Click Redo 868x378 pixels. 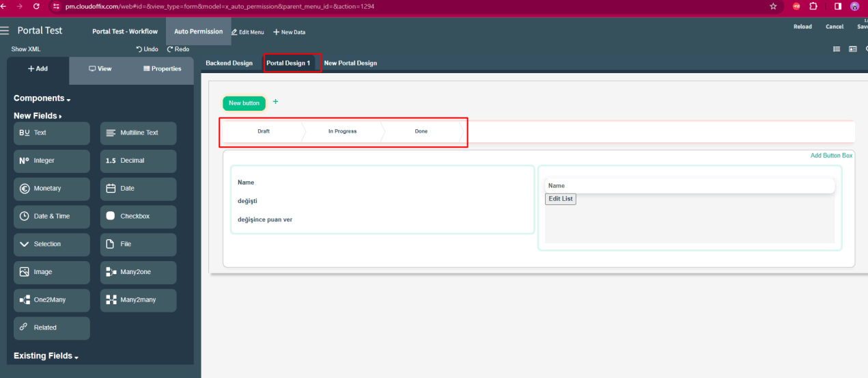click(x=178, y=49)
